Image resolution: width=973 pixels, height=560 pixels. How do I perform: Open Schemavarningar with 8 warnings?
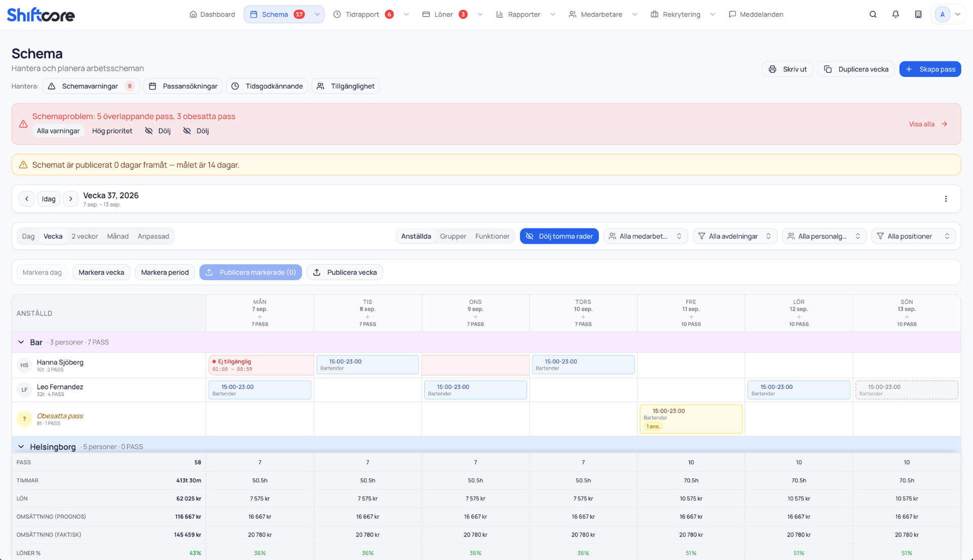[91, 86]
